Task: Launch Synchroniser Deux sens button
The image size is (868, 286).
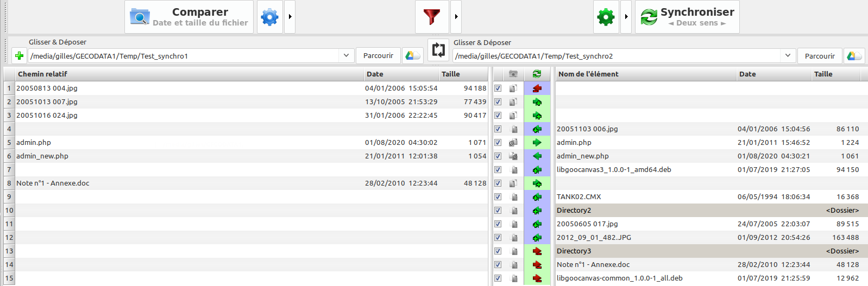Action: click(687, 17)
